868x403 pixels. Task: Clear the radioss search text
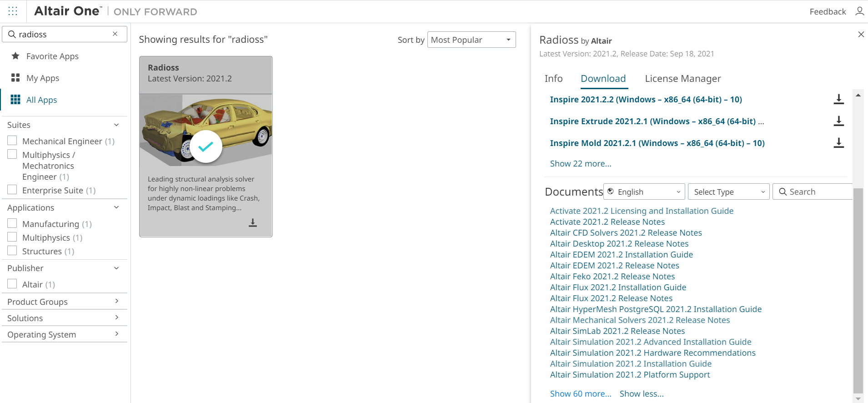115,34
